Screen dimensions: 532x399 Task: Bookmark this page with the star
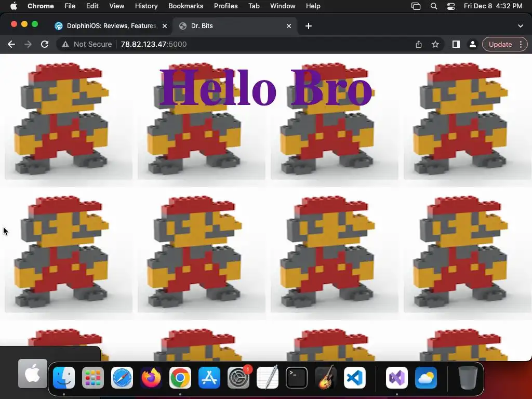pyautogui.click(x=435, y=44)
